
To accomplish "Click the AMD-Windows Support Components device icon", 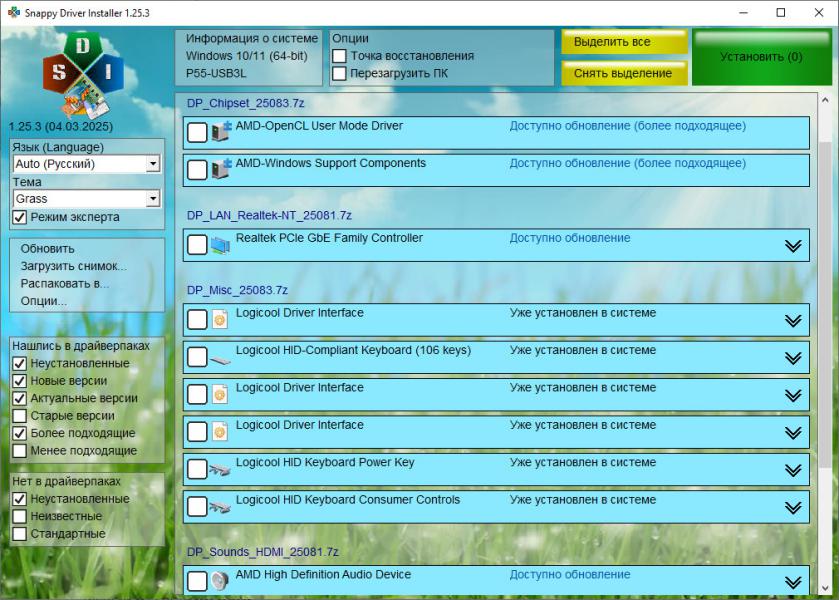I will click(220, 169).
